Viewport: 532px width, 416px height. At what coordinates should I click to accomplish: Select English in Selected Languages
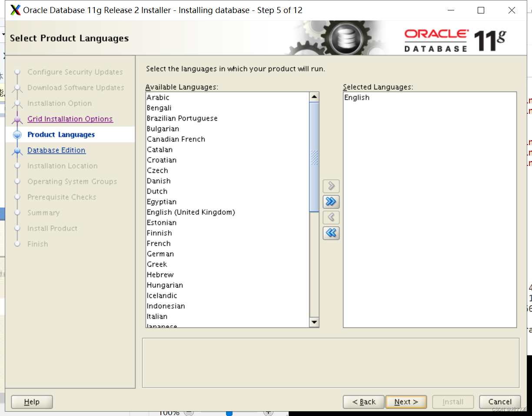[357, 97]
